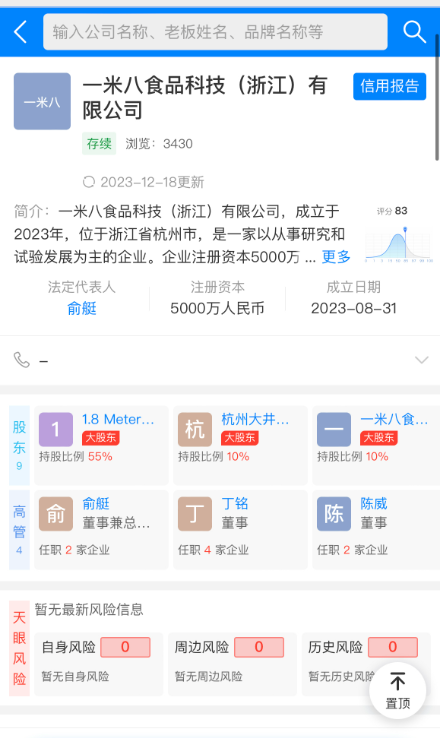Tap 暂无最新风险信息 text
This screenshot has width=440, height=738.
tap(89, 610)
